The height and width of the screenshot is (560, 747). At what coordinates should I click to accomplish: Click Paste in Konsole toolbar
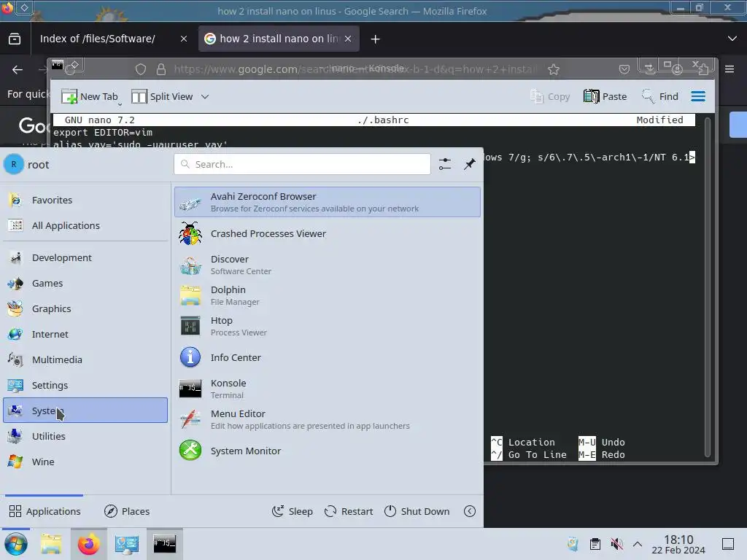pos(605,97)
